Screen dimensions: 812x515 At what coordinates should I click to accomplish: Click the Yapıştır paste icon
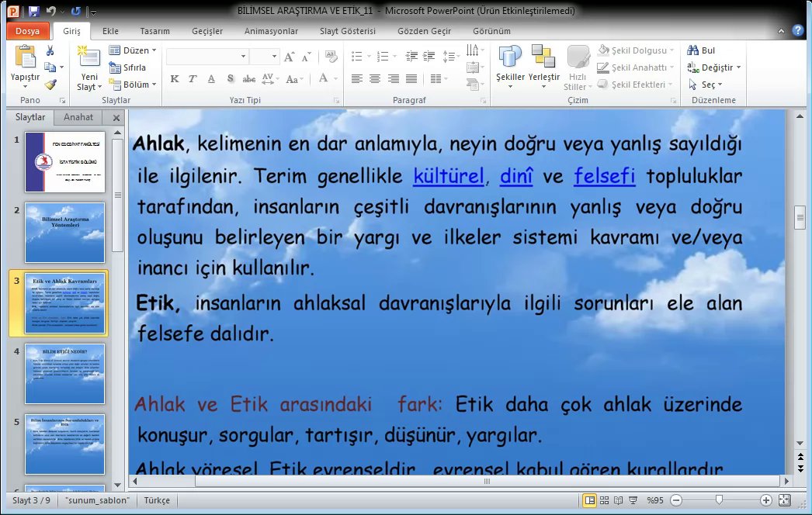25,57
